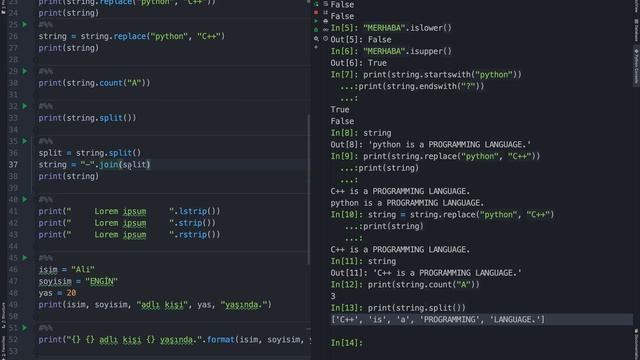The image size is (640, 360).
Task: Click 'python is a PROGRAMMING LANGUAGE.' output line
Action: (407, 203)
